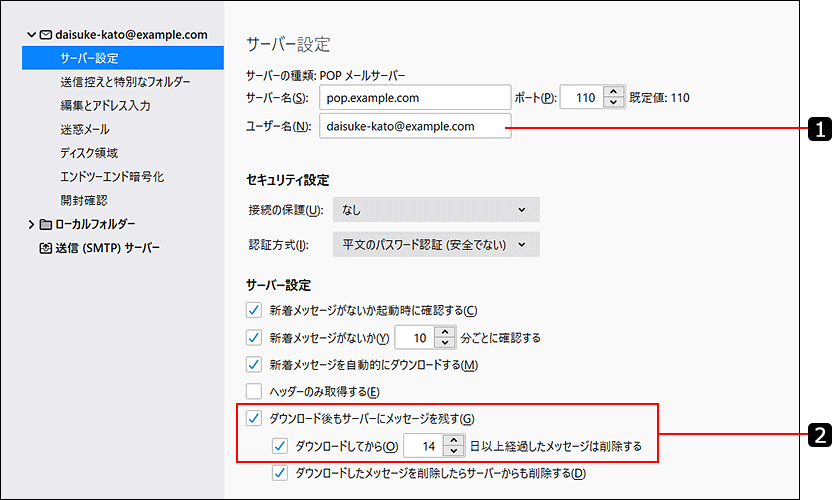Click the ユーザー名 input field
This screenshot has width=832, height=500.
pyautogui.click(x=415, y=127)
